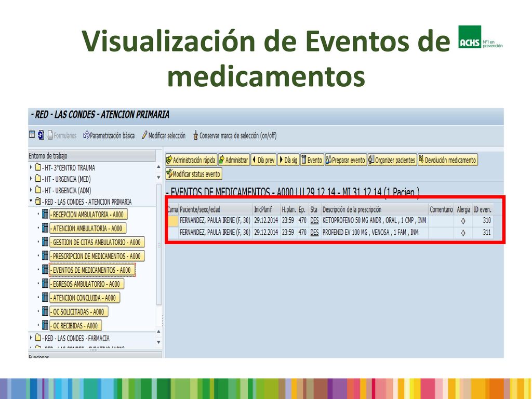Open OC SOLICITADAS - A000 view
This screenshot has width=532, height=399.
click(79, 312)
